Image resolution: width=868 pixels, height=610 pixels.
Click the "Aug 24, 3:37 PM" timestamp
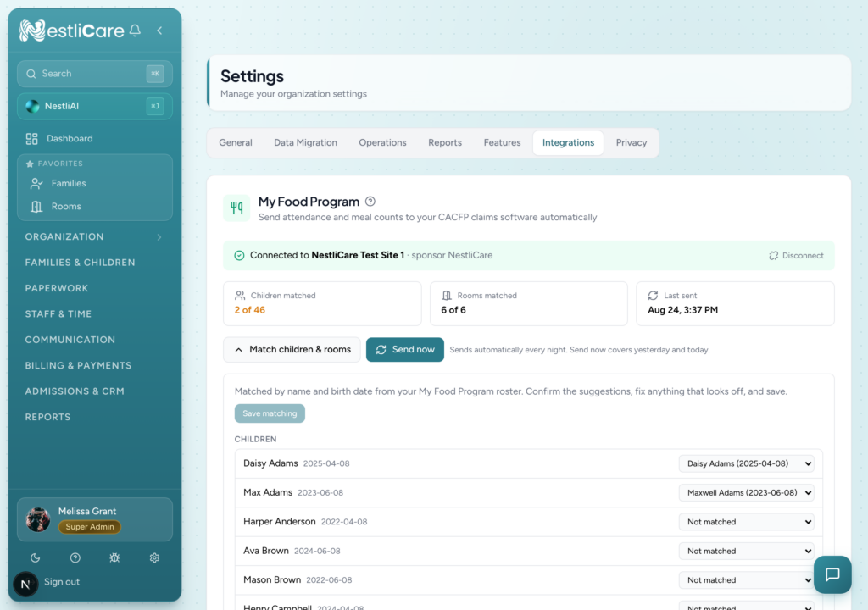click(682, 310)
